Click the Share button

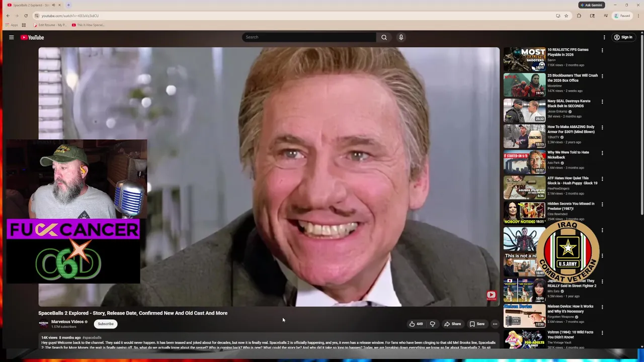(x=452, y=324)
